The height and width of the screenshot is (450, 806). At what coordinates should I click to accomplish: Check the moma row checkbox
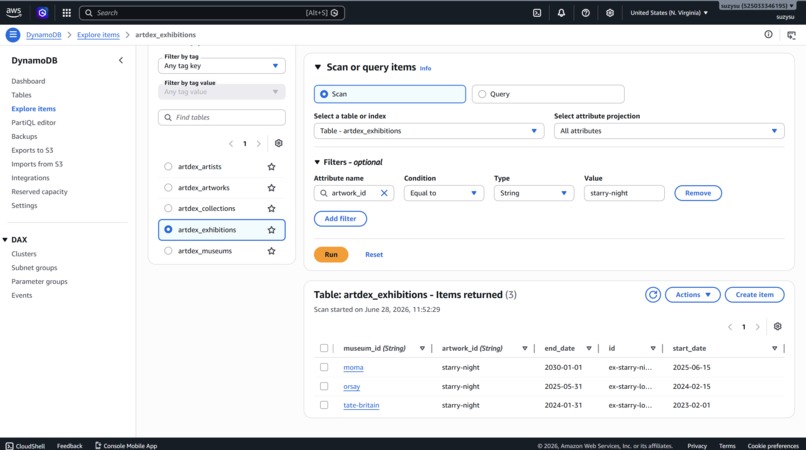324,367
